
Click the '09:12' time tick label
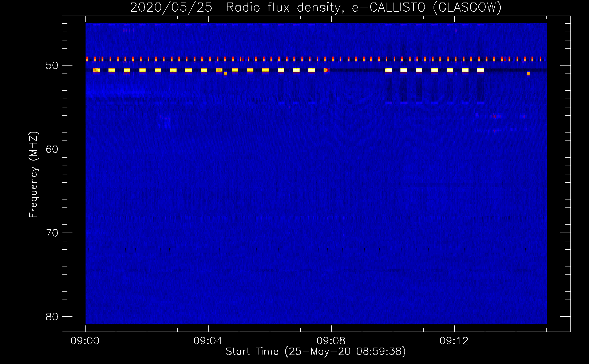tap(454, 341)
